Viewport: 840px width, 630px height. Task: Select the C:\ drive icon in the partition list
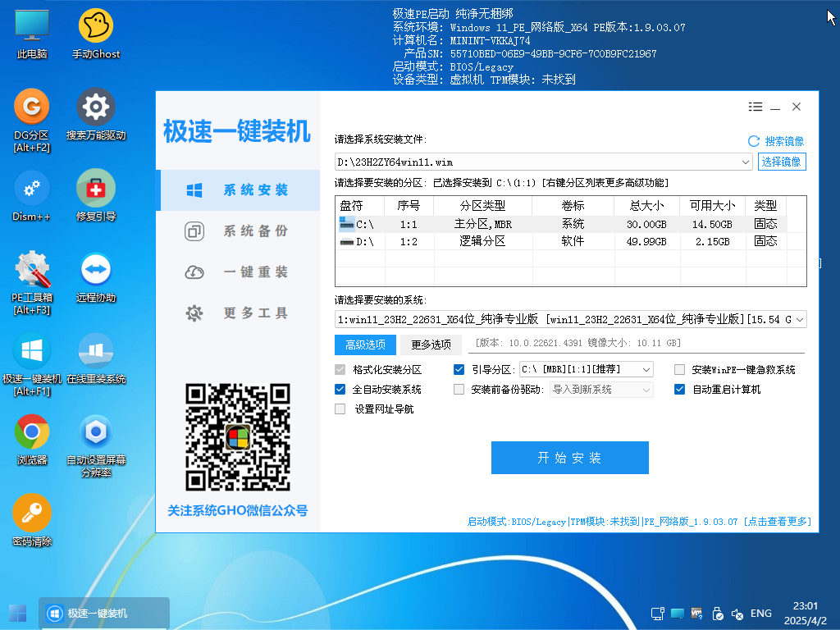[x=347, y=223]
